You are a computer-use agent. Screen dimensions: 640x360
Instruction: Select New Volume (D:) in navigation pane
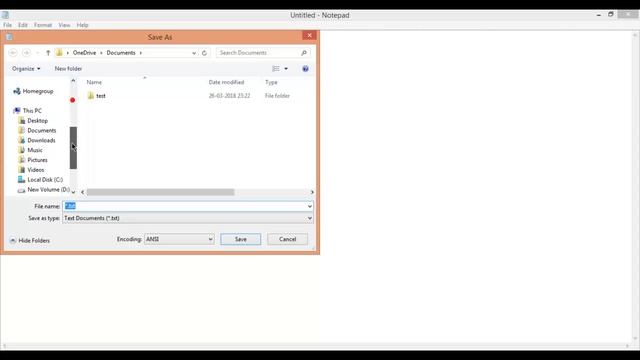click(x=44, y=189)
